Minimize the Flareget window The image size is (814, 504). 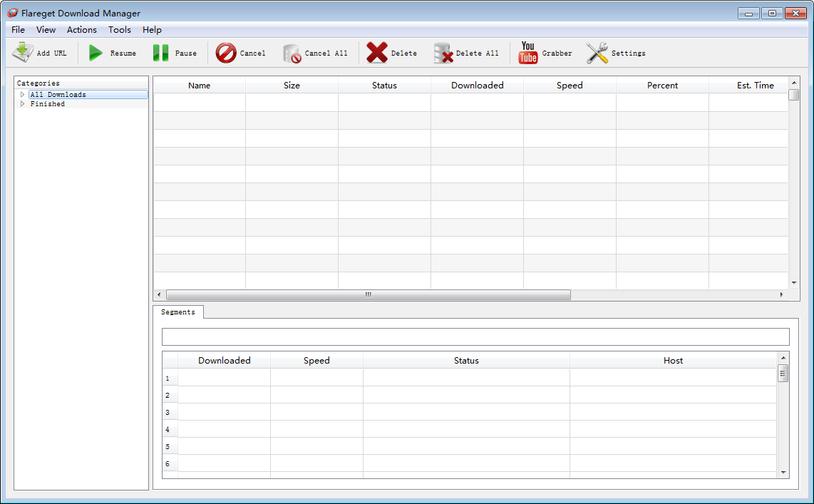coord(748,14)
